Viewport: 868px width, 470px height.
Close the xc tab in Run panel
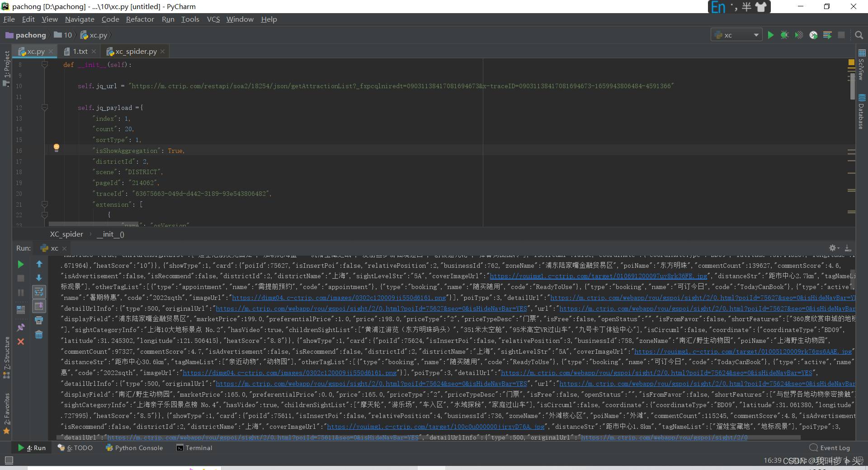click(x=64, y=248)
